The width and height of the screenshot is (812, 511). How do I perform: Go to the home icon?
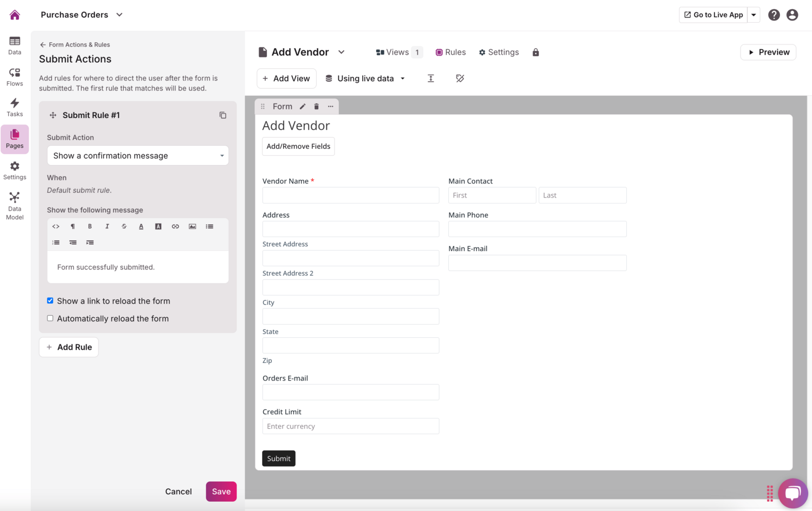15,15
